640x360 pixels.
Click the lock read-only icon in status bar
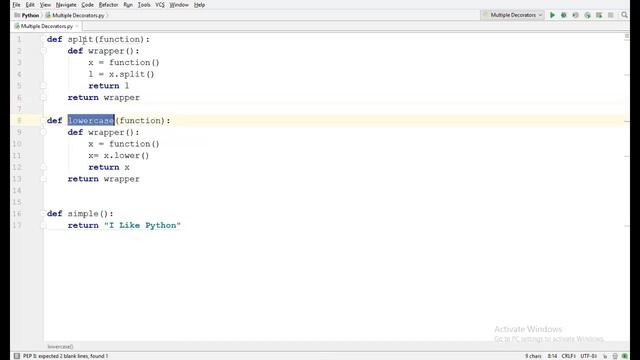605,356
